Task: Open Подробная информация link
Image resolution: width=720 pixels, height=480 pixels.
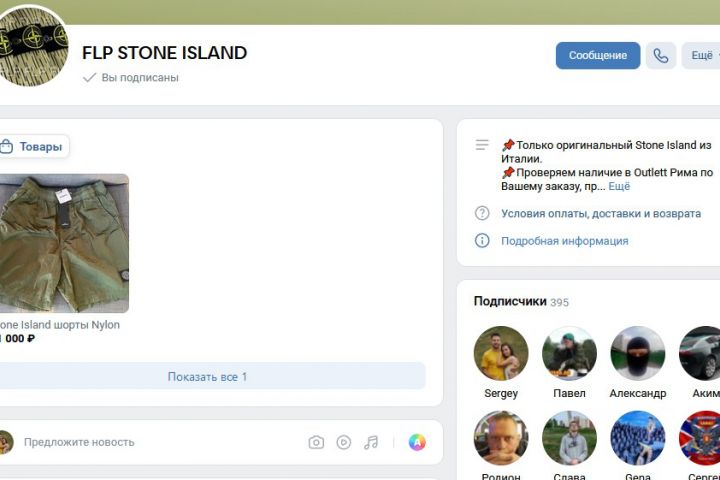Action: pos(564,241)
